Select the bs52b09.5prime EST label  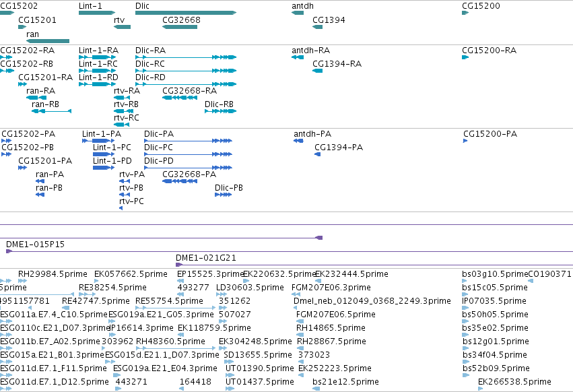[x=496, y=368]
